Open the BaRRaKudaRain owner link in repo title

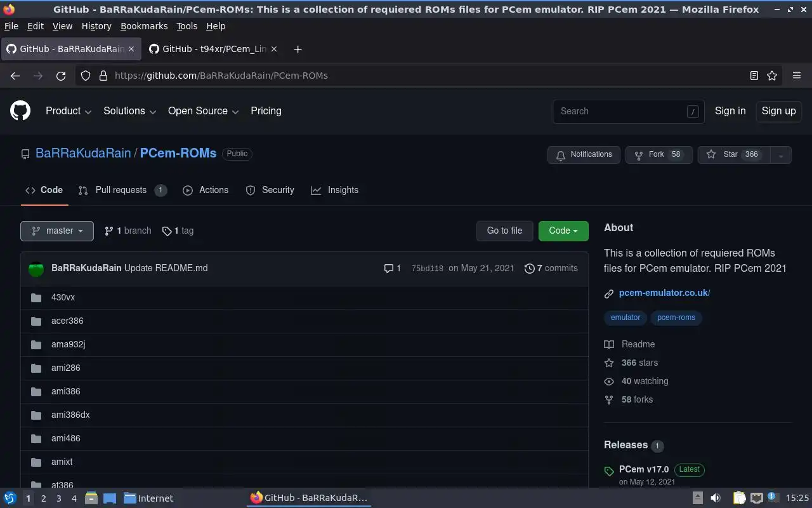click(x=83, y=153)
